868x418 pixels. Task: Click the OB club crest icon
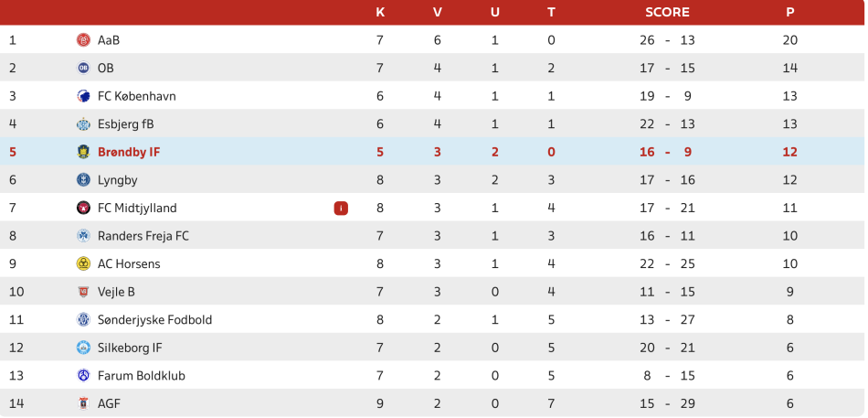(83, 68)
